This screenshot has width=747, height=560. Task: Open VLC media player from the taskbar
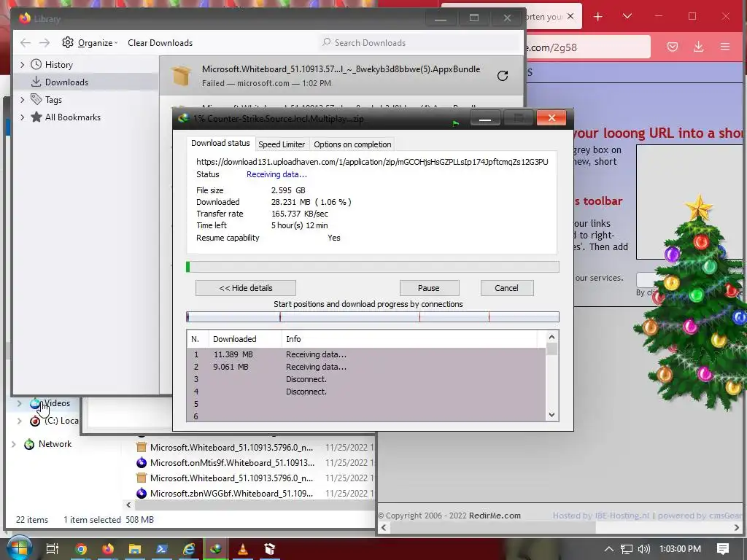(x=242, y=549)
